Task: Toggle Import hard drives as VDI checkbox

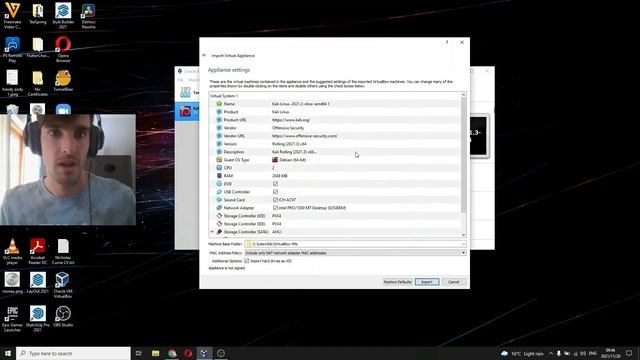Action: 247,261
